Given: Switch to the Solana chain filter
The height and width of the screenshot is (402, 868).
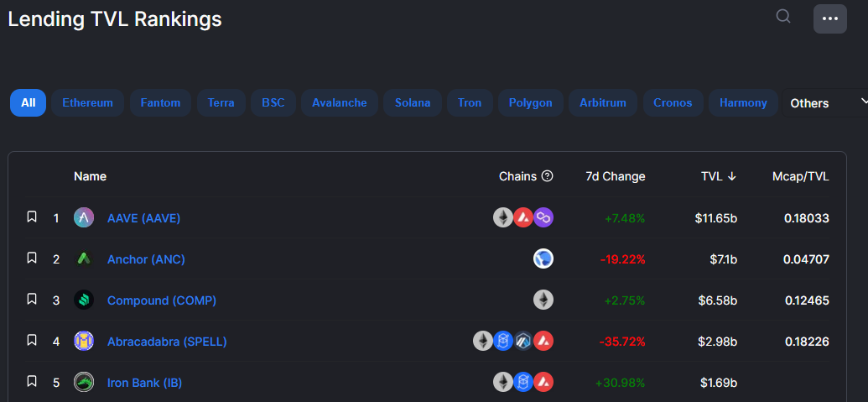Looking at the screenshot, I should [x=413, y=103].
